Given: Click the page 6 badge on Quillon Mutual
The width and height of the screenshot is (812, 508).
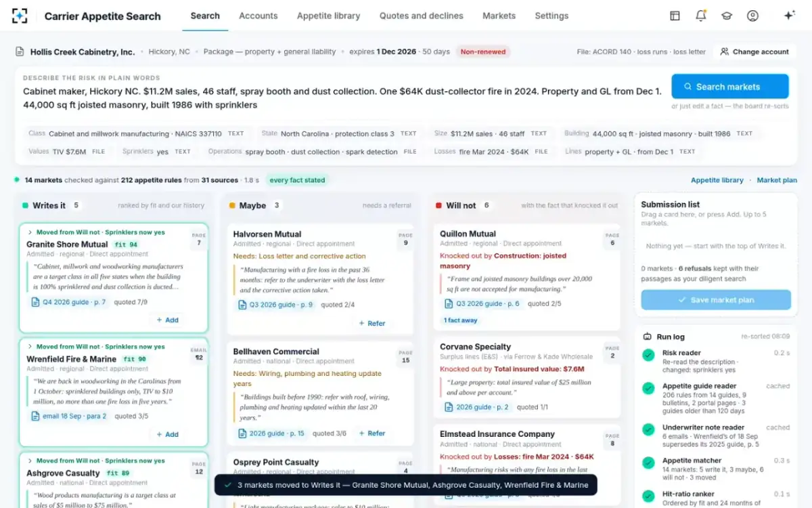Looking at the screenshot, I should 612,240.
